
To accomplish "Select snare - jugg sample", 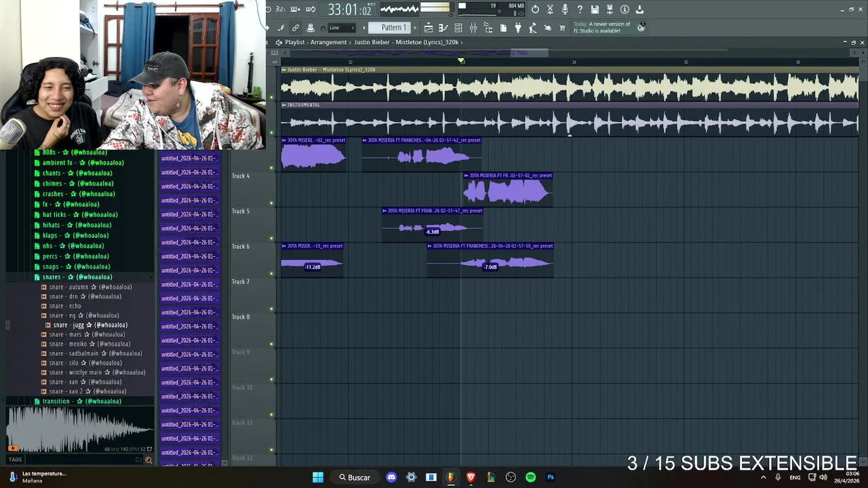I will (x=90, y=325).
